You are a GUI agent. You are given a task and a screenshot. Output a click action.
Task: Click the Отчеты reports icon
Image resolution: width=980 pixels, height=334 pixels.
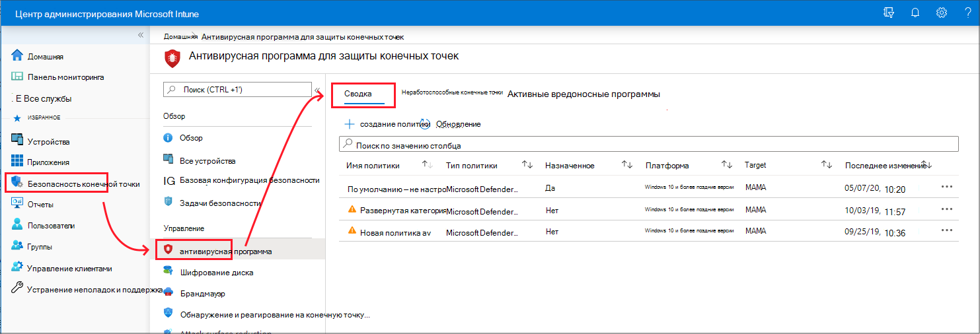pyautogui.click(x=18, y=204)
